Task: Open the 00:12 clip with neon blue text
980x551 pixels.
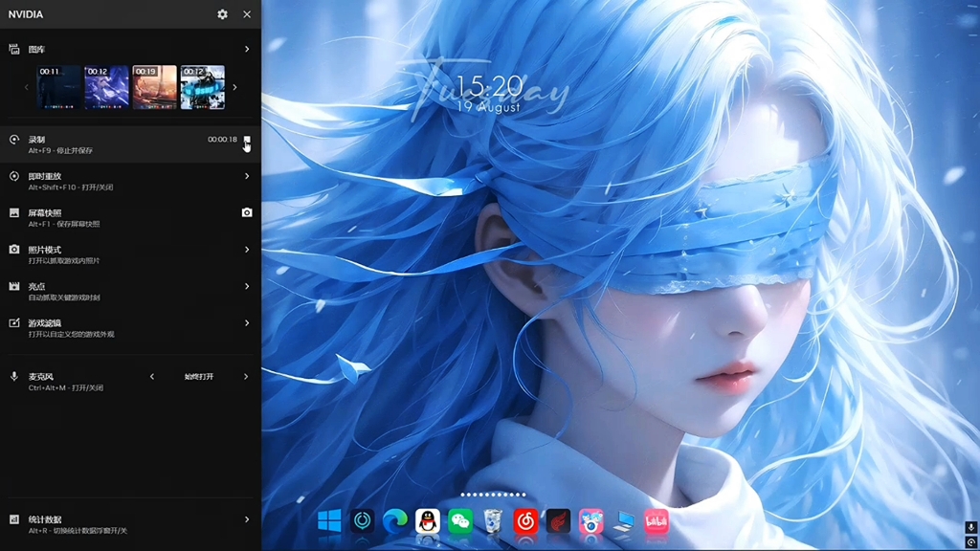Action: (x=203, y=87)
